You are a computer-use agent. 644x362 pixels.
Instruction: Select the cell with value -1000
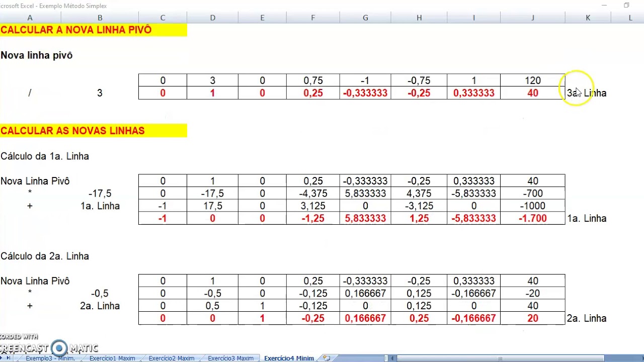[x=533, y=206]
